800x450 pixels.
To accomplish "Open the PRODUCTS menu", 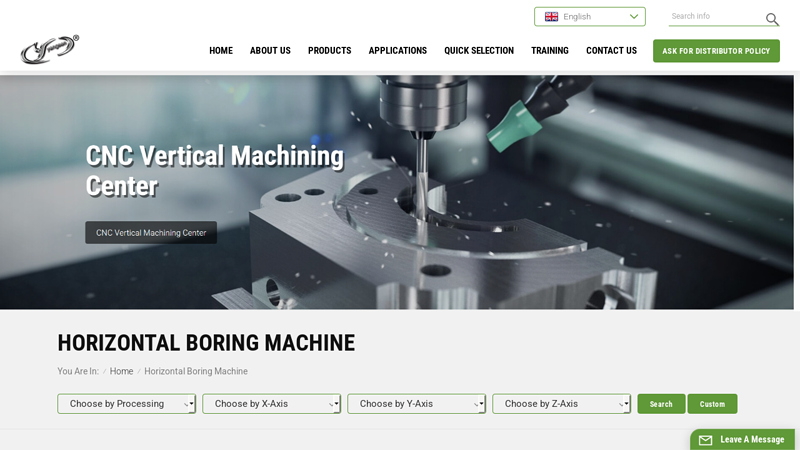I will pos(329,51).
